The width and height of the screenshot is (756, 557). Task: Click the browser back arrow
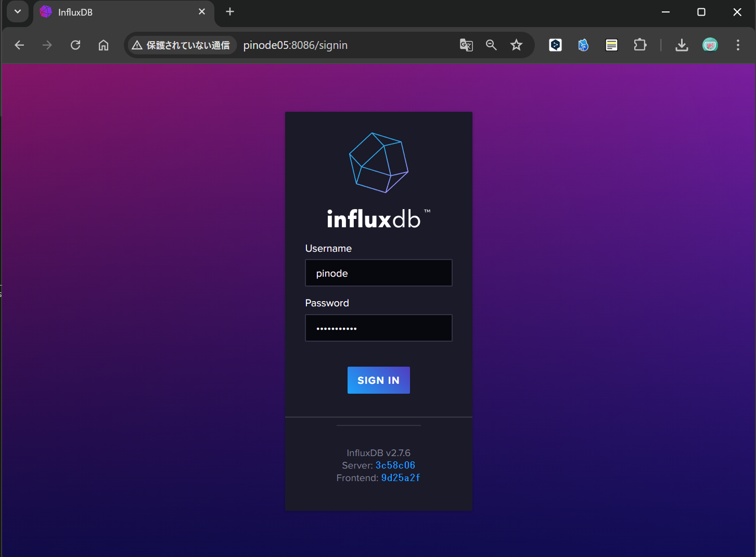(19, 45)
